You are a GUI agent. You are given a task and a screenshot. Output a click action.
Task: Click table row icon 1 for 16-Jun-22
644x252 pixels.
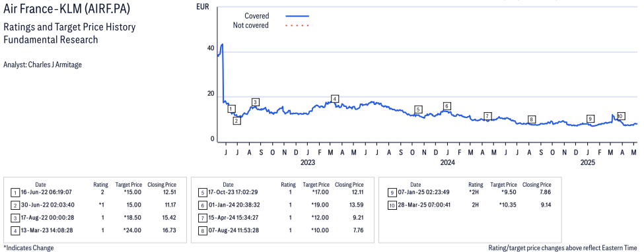click(x=15, y=192)
